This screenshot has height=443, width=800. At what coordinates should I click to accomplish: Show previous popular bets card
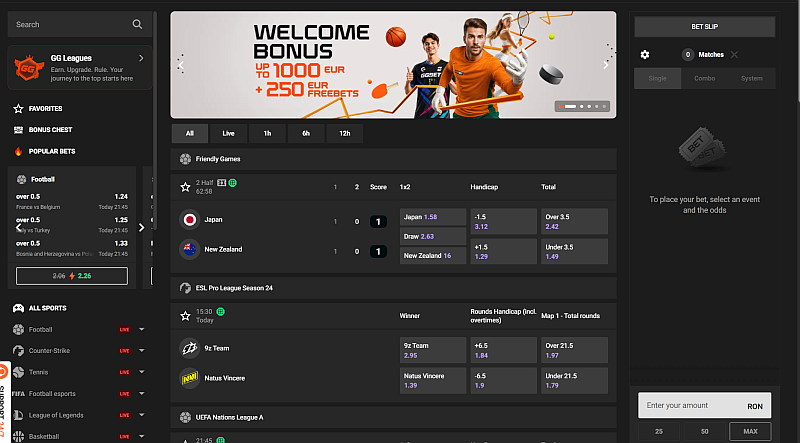pos(19,228)
